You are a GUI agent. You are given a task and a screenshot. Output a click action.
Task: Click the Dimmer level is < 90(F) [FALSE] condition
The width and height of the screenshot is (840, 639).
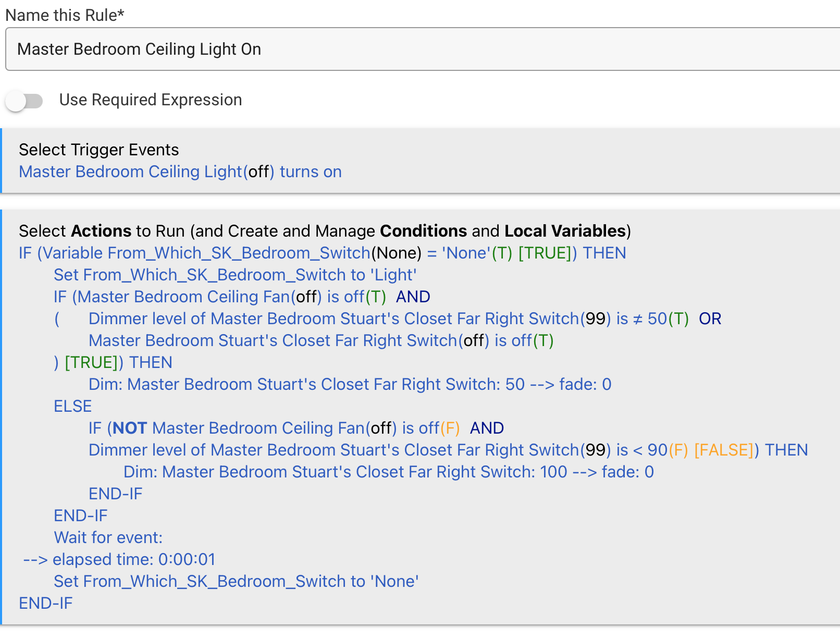tap(448, 450)
